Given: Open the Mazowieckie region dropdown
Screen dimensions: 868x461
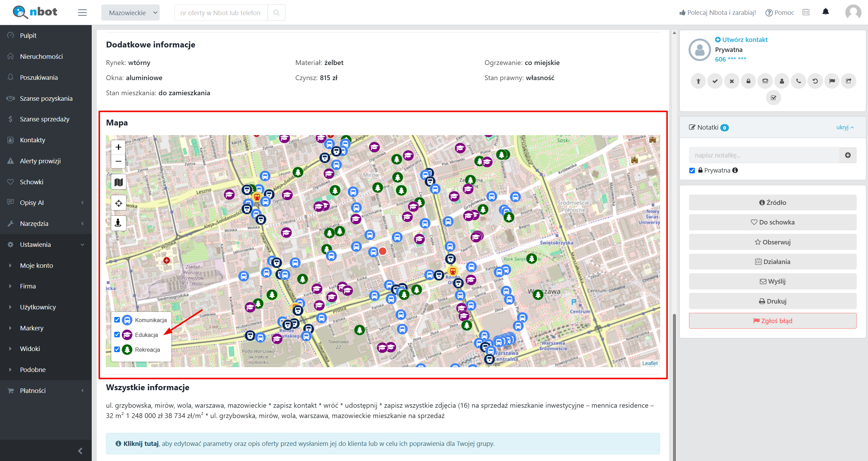Looking at the screenshot, I should pyautogui.click(x=131, y=13).
